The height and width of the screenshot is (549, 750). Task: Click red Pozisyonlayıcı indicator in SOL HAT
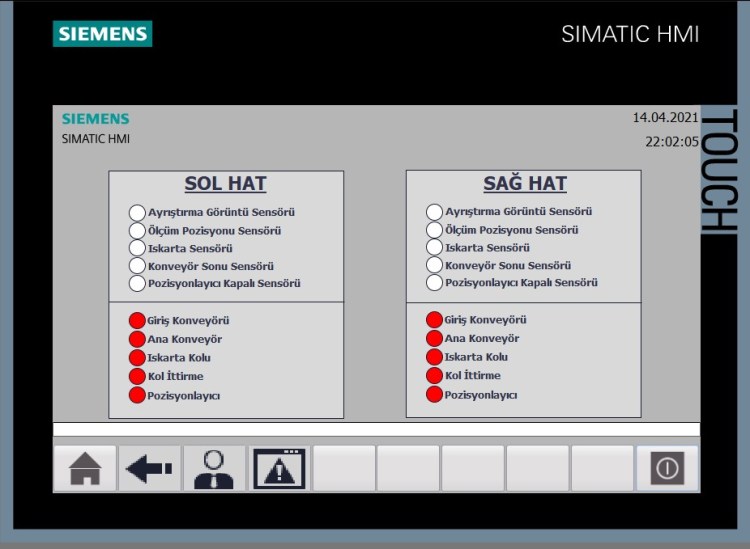137,396
